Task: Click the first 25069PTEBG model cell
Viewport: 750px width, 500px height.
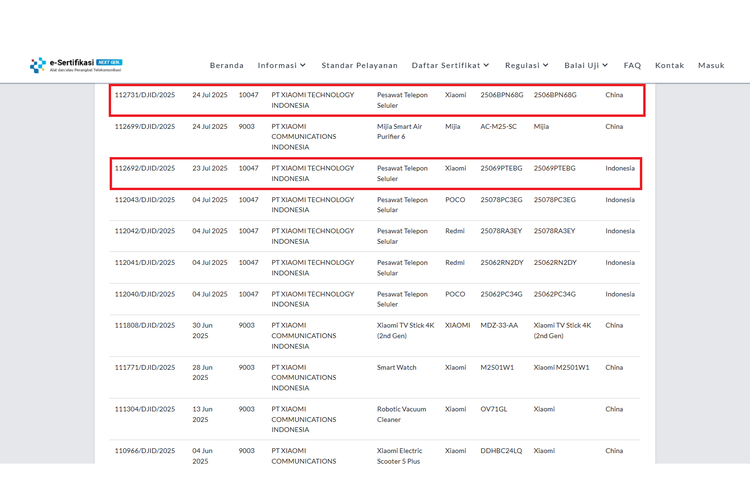Action: coord(501,168)
